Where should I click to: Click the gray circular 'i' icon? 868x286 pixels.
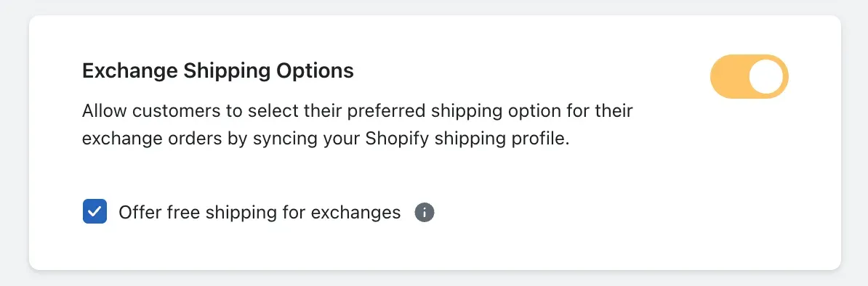(x=425, y=213)
